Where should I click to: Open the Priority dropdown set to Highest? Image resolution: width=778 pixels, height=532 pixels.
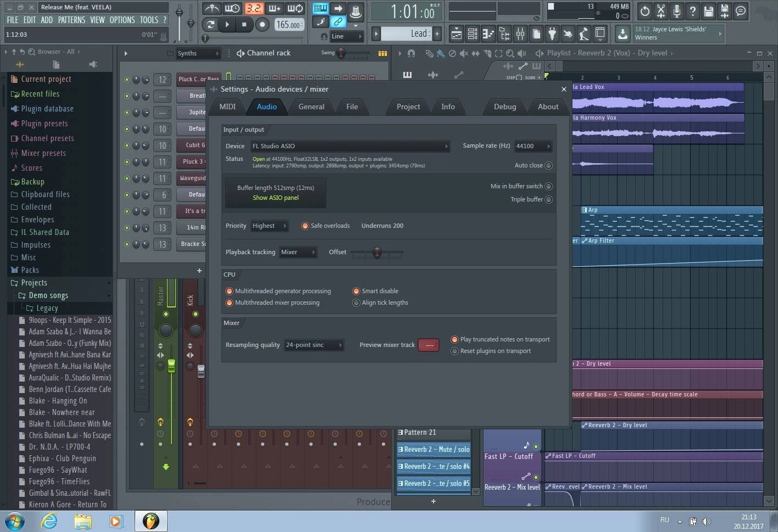(269, 226)
